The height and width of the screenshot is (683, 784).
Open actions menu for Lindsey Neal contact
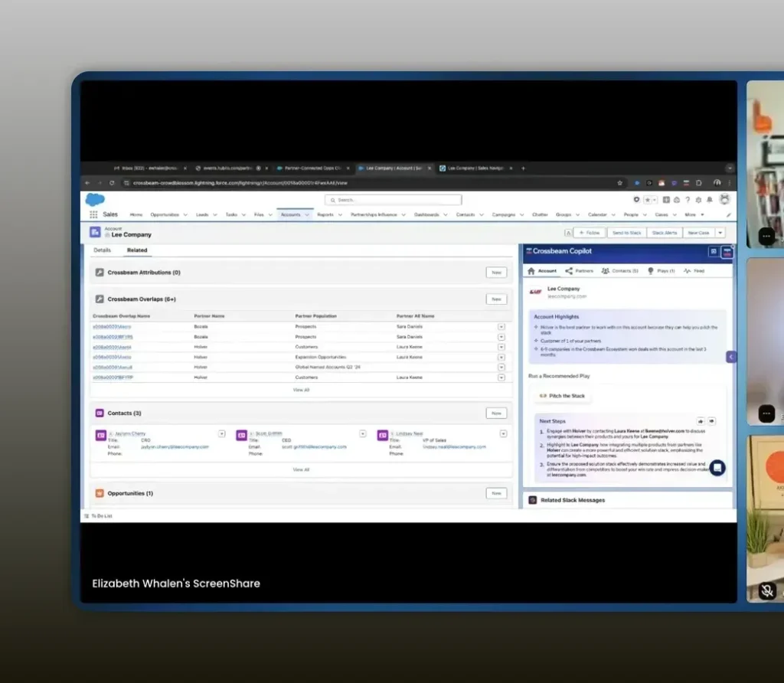[x=503, y=433]
